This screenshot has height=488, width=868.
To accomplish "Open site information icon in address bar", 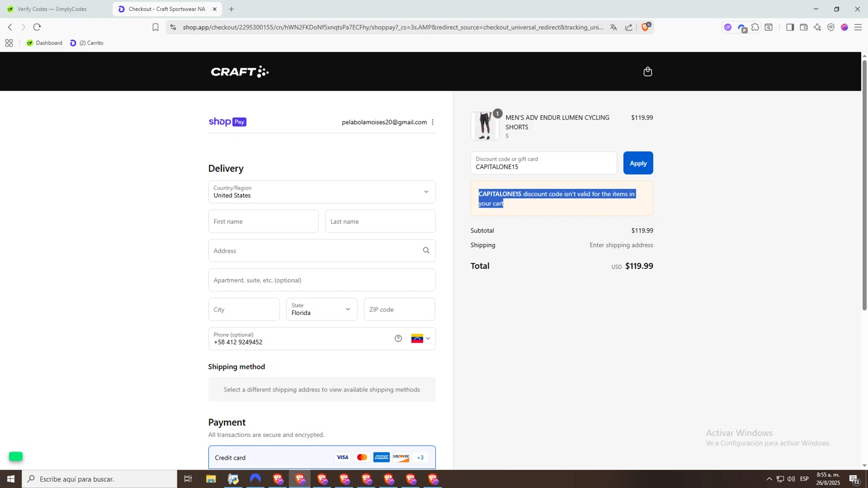I will click(173, 27).
